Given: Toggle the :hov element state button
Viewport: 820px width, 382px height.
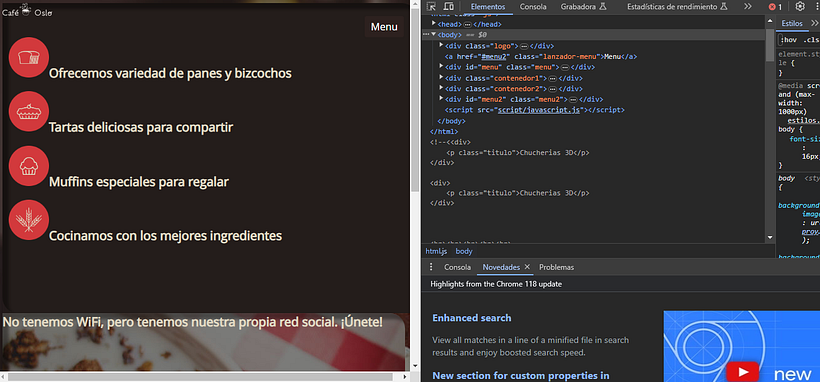Looking at the screenshot, I should [789, 40].
